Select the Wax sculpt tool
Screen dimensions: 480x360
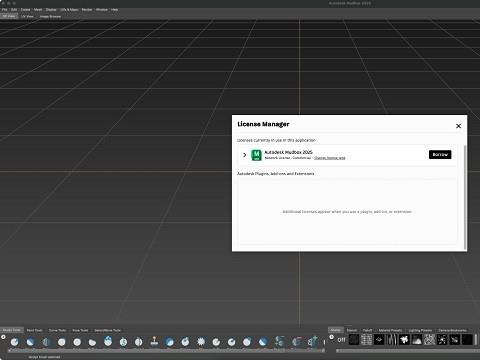coord(170,342)
